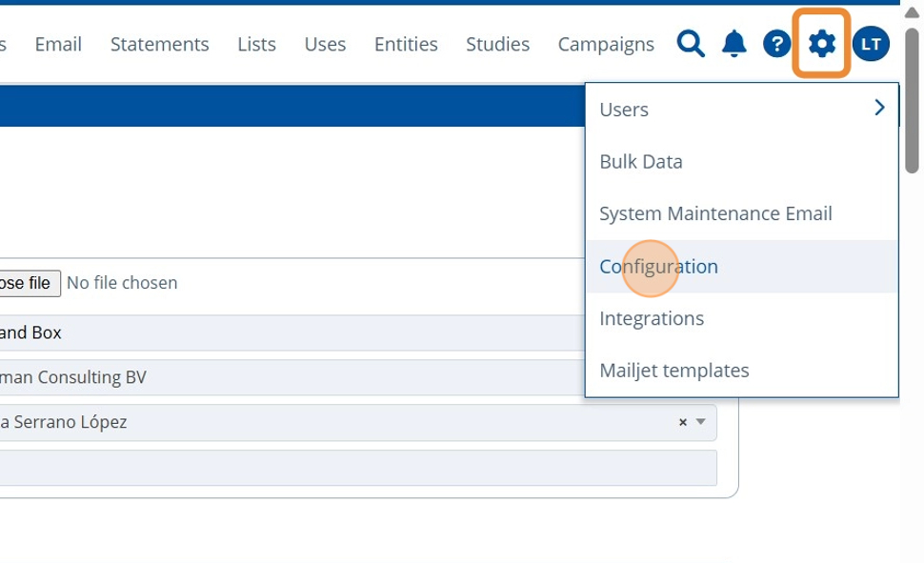Open the Serrano López dropdown arrow

click(701, 422)
